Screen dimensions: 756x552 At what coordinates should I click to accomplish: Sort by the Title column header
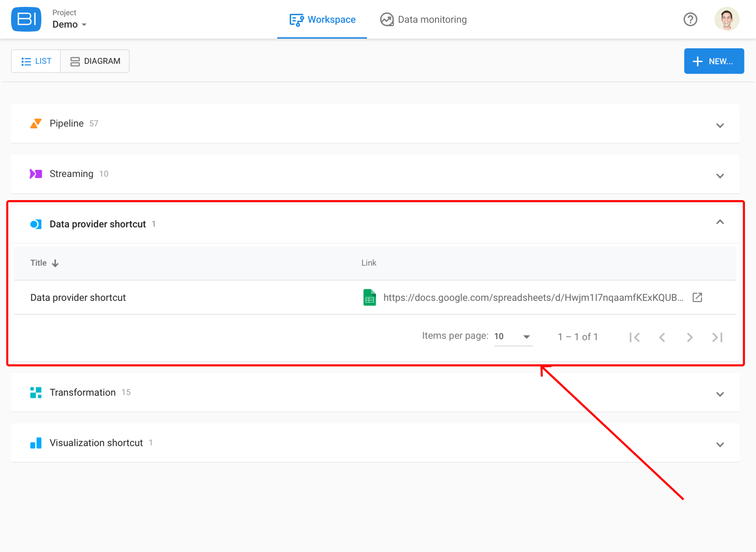point(39,263)
